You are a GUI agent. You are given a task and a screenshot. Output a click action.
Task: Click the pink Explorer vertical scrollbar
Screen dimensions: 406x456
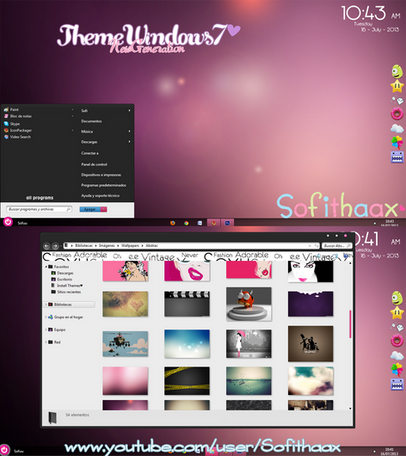coord(350,324)
